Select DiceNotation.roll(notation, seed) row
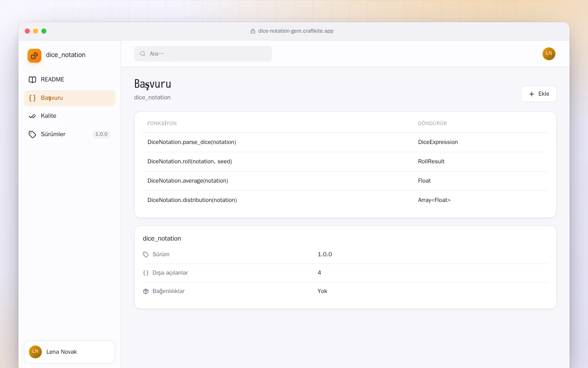588x368 pixels. pyautogui.click(x=345, y=161)
